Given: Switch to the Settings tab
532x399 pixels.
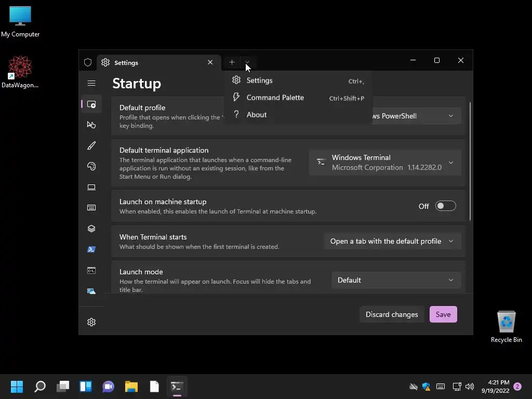Looking at the screenshot, I should [x=159, y=62].
